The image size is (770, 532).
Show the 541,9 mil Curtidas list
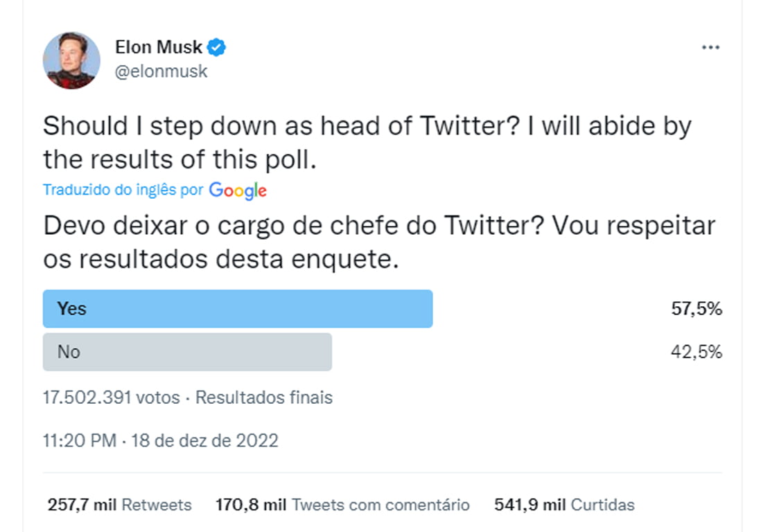click(x=564, y=505)
